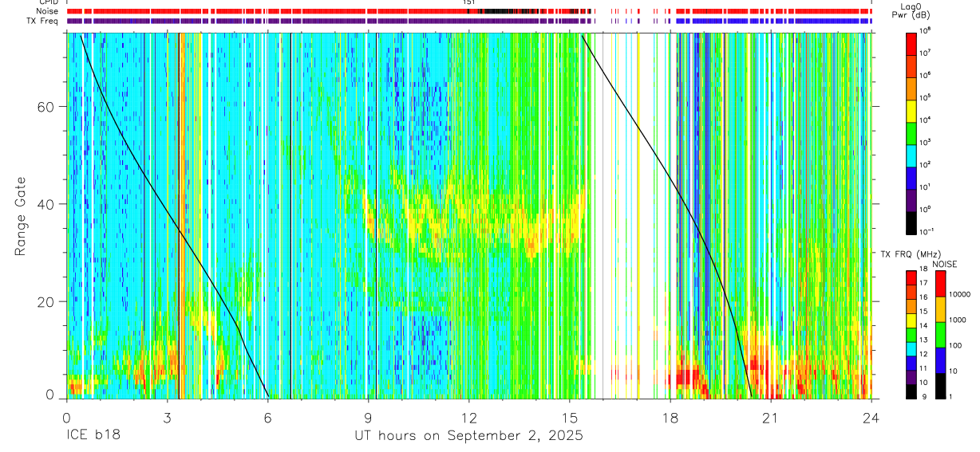Click the "UT hours on September 2, 2025" axis title
This screenshot has width=980, height=452.
point(468,436)
